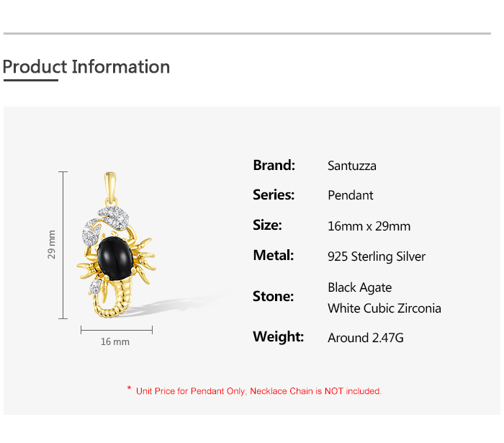Click the Weight label
Image resolution: width=504 pixels, height=443 pixels.
coord(279,337)
